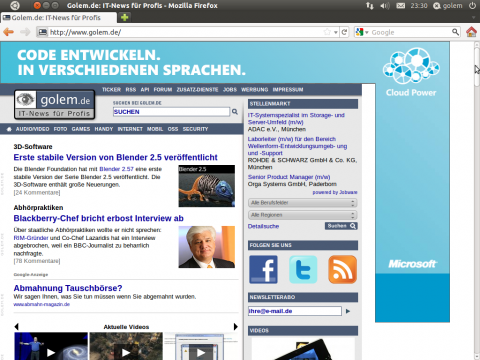Open the Blender 2.5 article headline
This screenshot has width=480, height=360.
115,157
